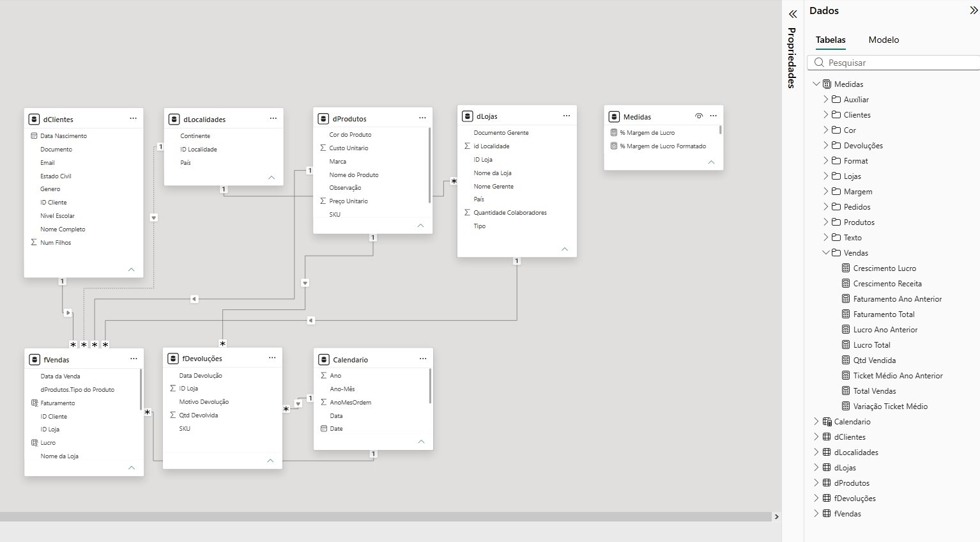
Task: Select the fVendas table in Dados list
Action: [x=847, y=514]
